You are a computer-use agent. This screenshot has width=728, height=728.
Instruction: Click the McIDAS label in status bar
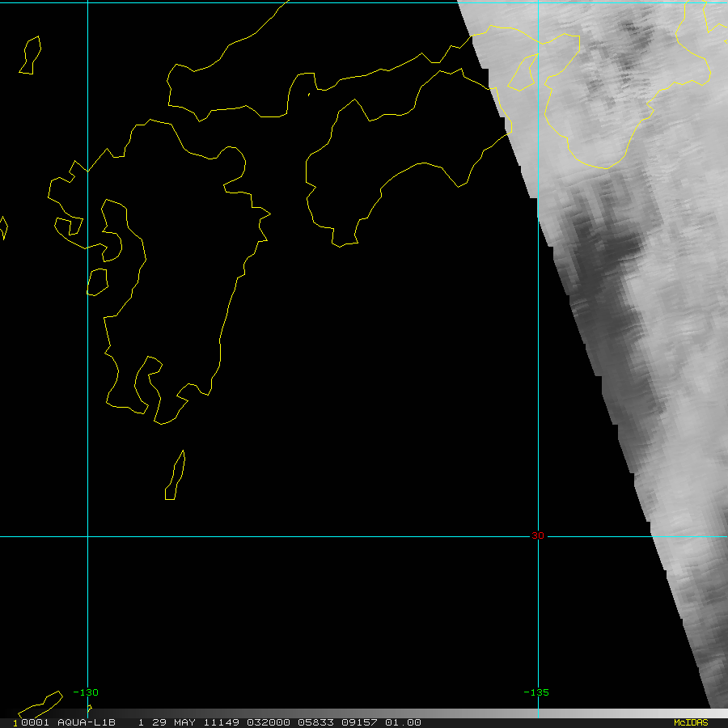click(691, 722)
